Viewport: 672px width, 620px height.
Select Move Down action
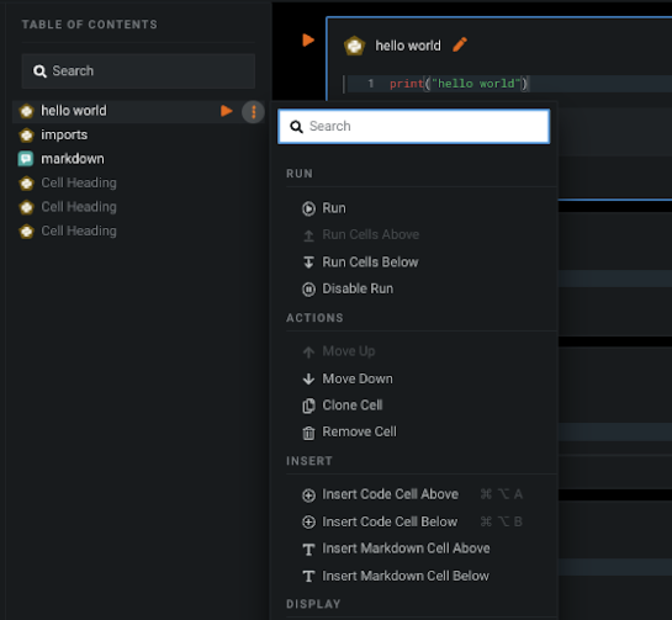click(357, 378)
